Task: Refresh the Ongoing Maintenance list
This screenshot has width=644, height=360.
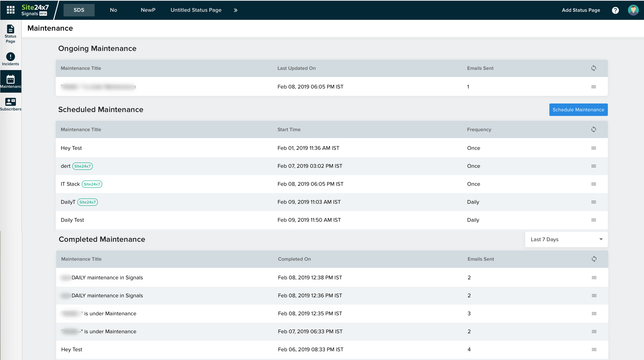Action: (x=594, y=68)
